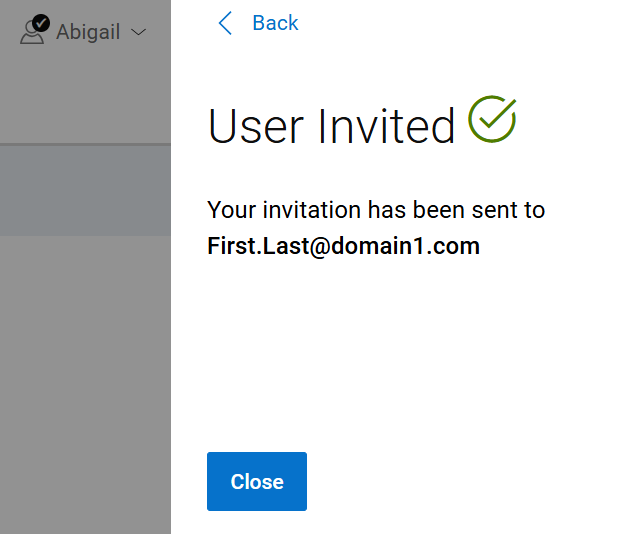The width and height of the screenshot is (636, 534).
Task: Click blank panel area right of Close button
Action: click(x=466, y=481)
